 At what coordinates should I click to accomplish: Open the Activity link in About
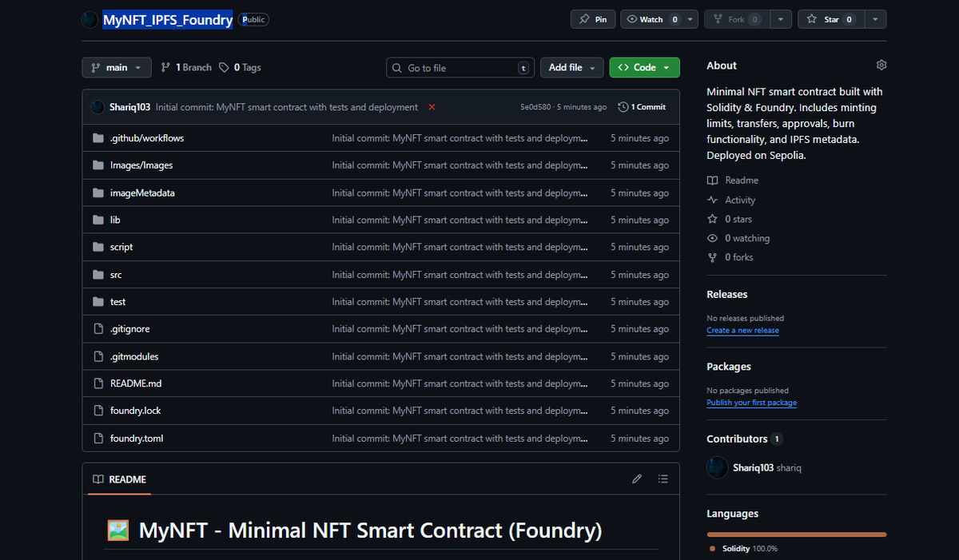[731, 201]
